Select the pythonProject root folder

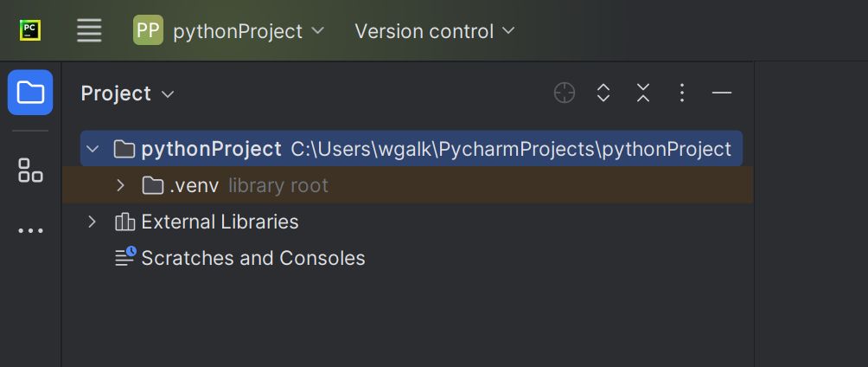click(x=211, y=149)
